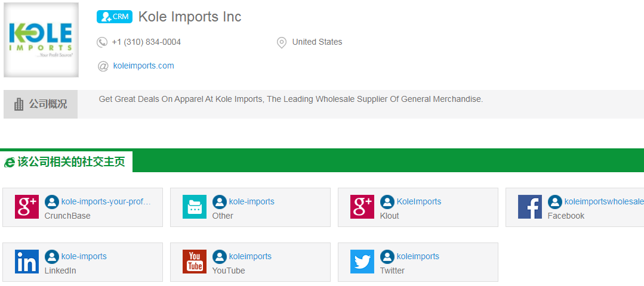This screenshot has width=644, height=286.
Task: Click the Google+ icon for Klout
Action: pyautogui.click(x=362, y=207)
